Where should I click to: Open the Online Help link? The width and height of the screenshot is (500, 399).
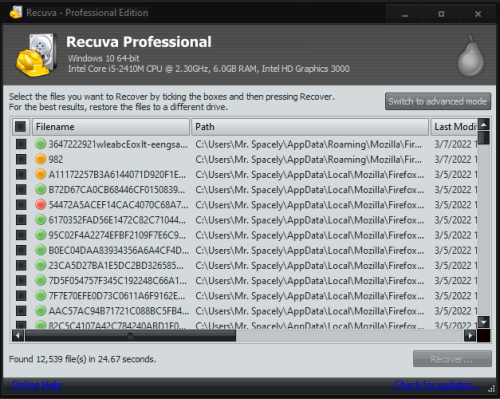click(x=36, y=385)
